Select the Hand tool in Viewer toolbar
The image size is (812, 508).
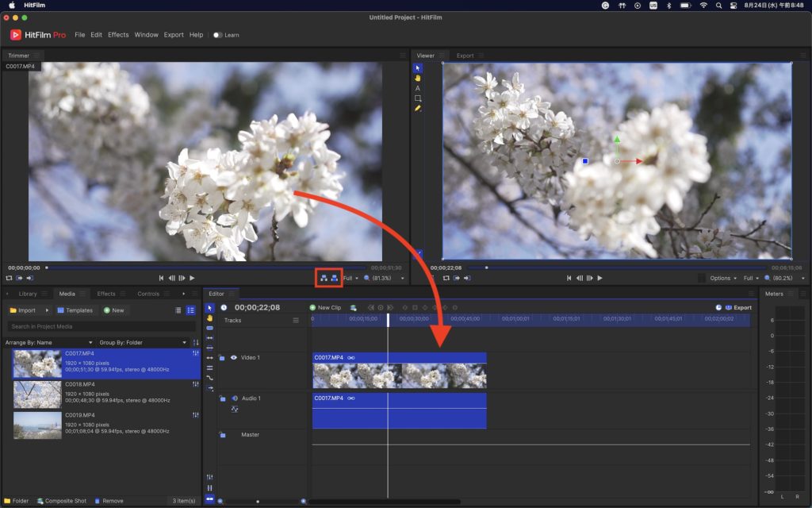click(418, 78)
